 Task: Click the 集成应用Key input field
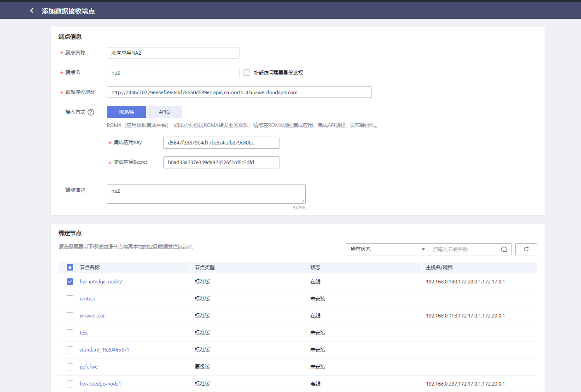(x=221, y=143)
